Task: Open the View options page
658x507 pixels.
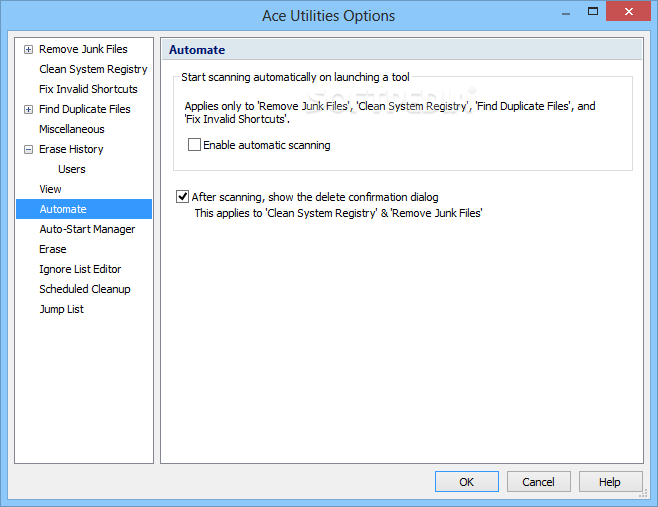Action: coord(50,189)
